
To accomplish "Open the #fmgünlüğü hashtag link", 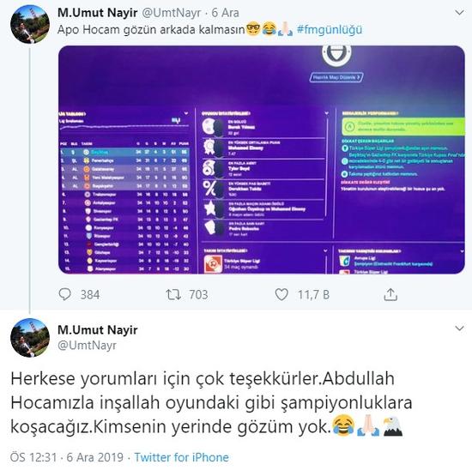I will (x=330, y=30).
